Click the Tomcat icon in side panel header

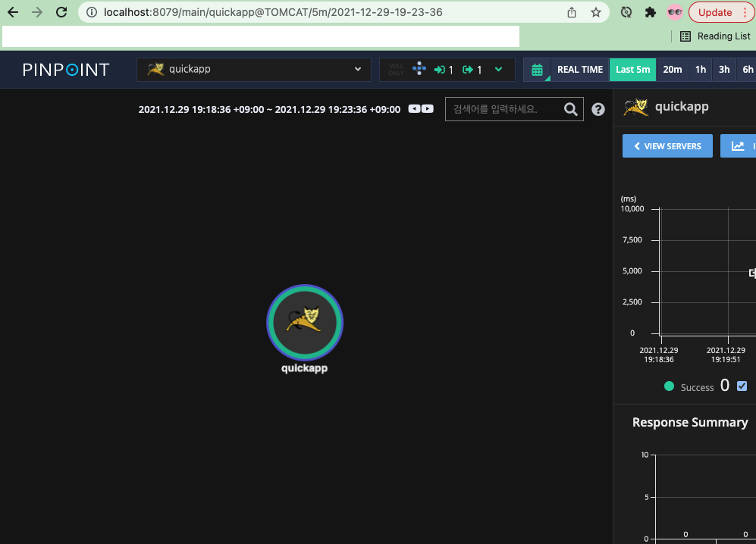pyautogui.click(x=635, y=107)
